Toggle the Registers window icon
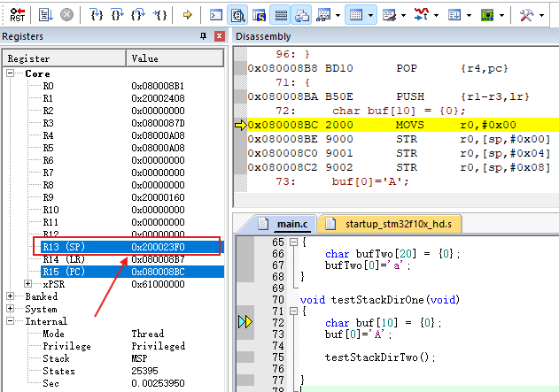This screenshot has height=392, width=559. click(281, 15)
